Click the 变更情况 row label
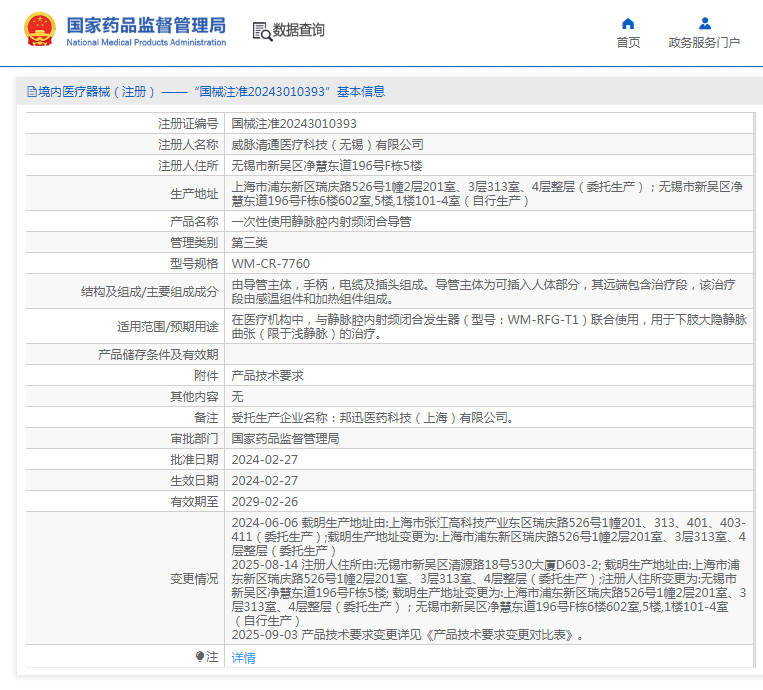 click(x=193, y=578)
